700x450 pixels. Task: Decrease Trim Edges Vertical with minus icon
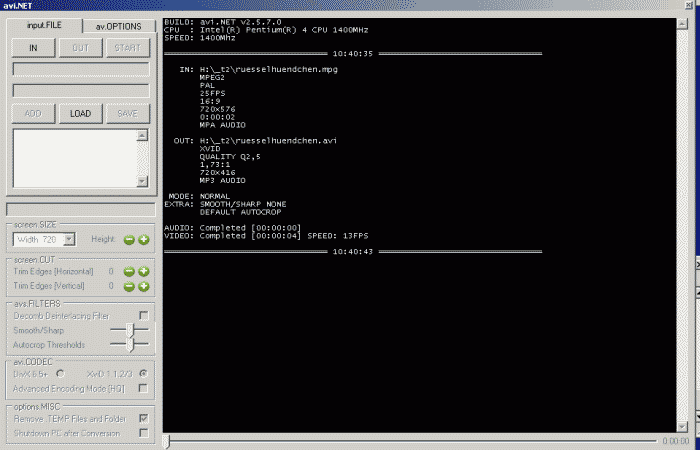pos(129,285)
